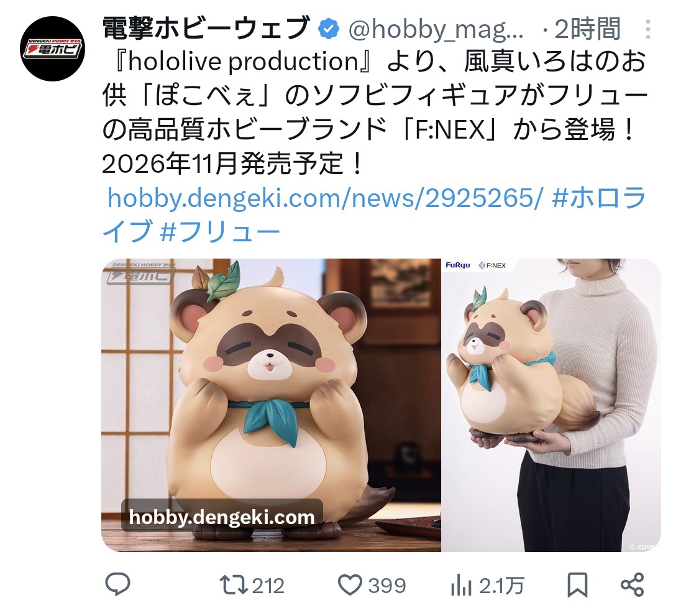Bookmark this tweet
Image resolution: width=681 pixels, height=616 pixels.
tap(577, 585)
